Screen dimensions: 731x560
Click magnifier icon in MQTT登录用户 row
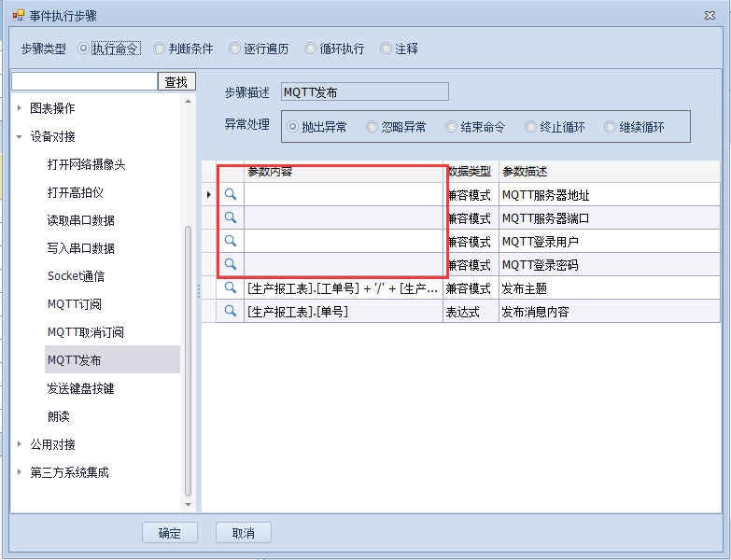tap(230, 241)
